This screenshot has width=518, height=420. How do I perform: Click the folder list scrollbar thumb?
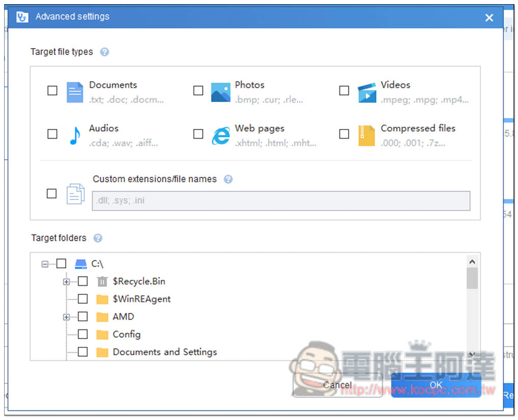click(x=472, y=278)
